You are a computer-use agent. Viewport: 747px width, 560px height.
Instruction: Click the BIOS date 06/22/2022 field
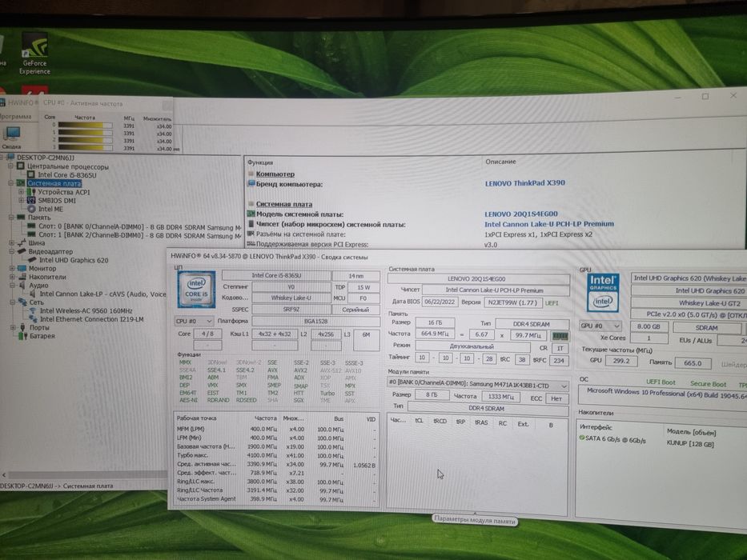(x=440, y=302)
